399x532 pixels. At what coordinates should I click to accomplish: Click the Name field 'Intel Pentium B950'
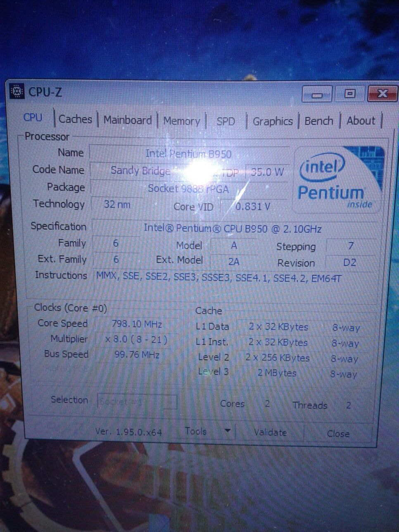pos(189,154)
